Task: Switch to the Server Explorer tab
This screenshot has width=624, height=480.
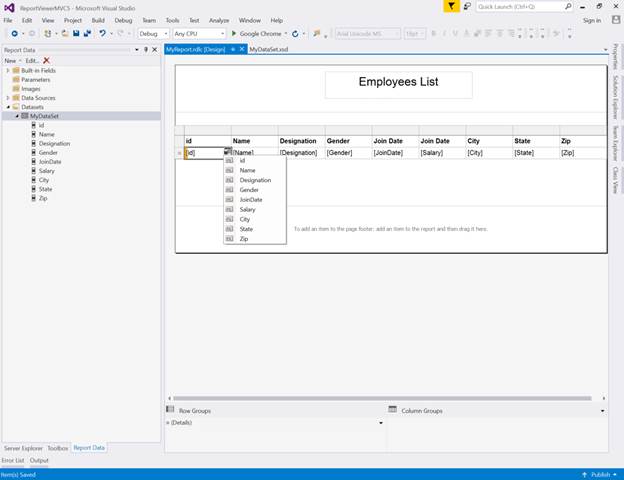Action: click(x=23, y=448)
